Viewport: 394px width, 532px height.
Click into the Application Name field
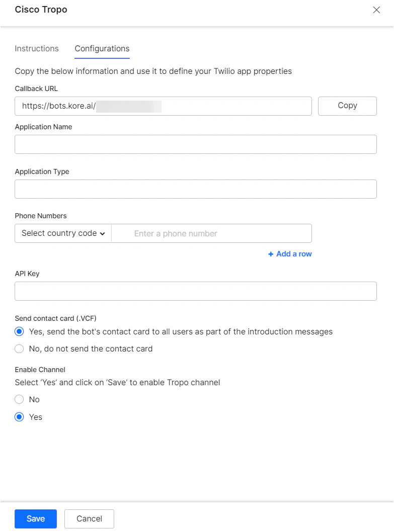[196, 144]
